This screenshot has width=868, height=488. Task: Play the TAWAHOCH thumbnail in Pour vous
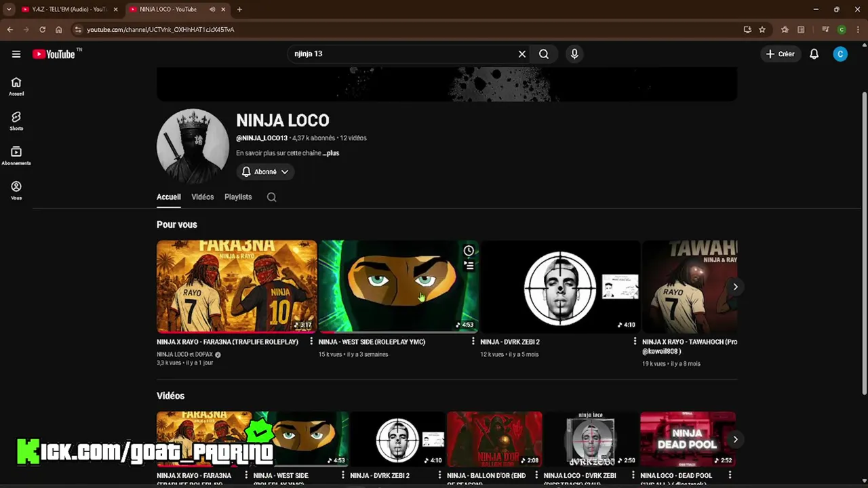click(x=690, y=286)
